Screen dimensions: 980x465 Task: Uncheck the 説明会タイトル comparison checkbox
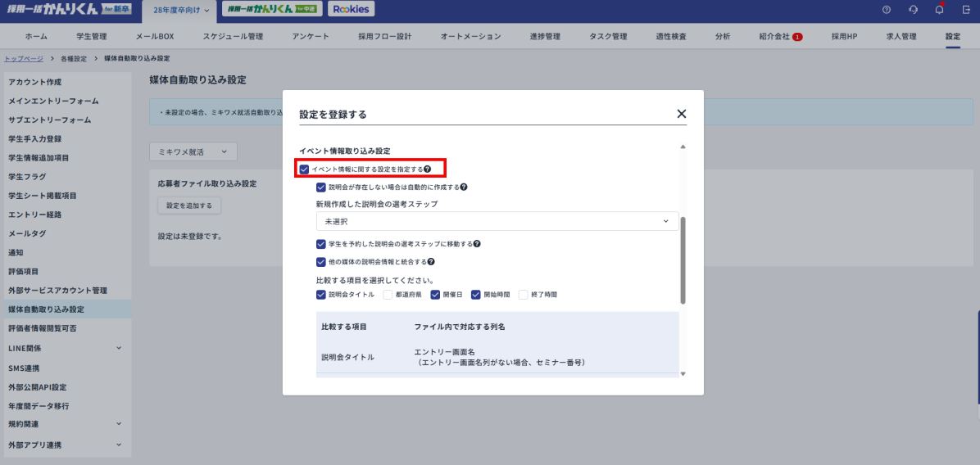(x=320, y=295)
